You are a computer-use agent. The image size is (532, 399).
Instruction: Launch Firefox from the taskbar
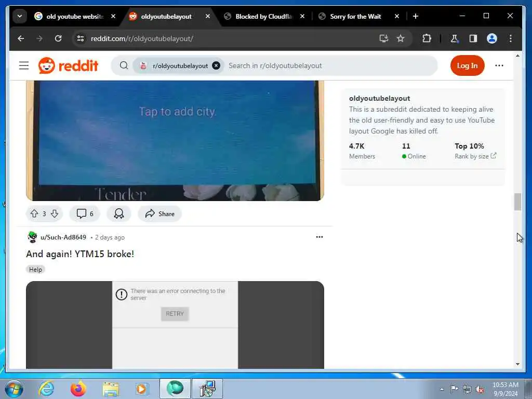pos(78,389)
